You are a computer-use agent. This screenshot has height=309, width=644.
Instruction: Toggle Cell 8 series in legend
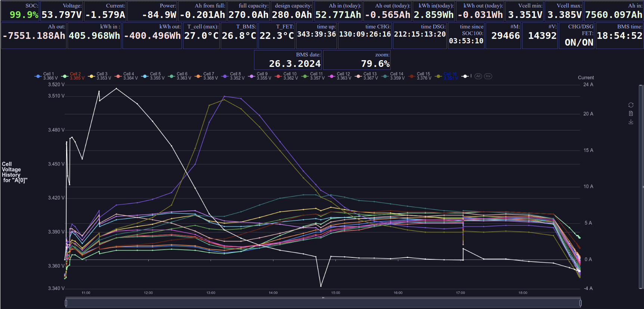[x=233, y=76]
